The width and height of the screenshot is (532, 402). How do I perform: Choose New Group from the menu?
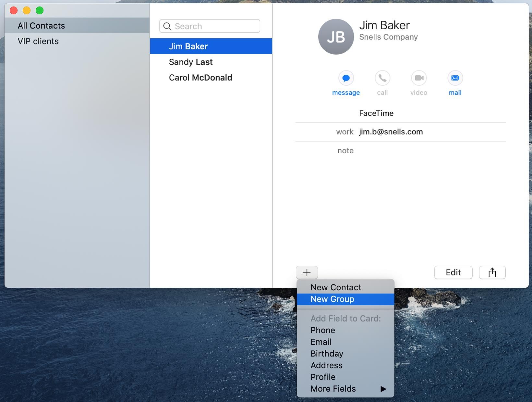345,299
